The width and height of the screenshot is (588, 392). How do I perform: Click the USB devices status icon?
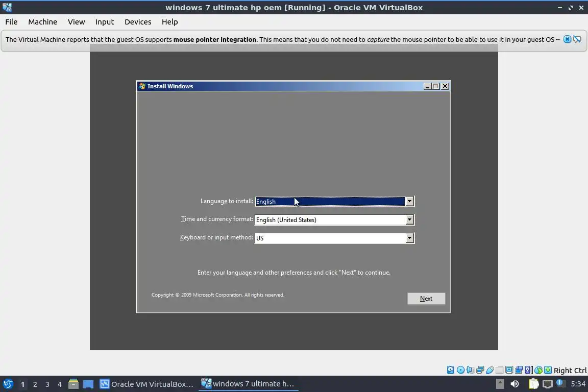[490, 370]
